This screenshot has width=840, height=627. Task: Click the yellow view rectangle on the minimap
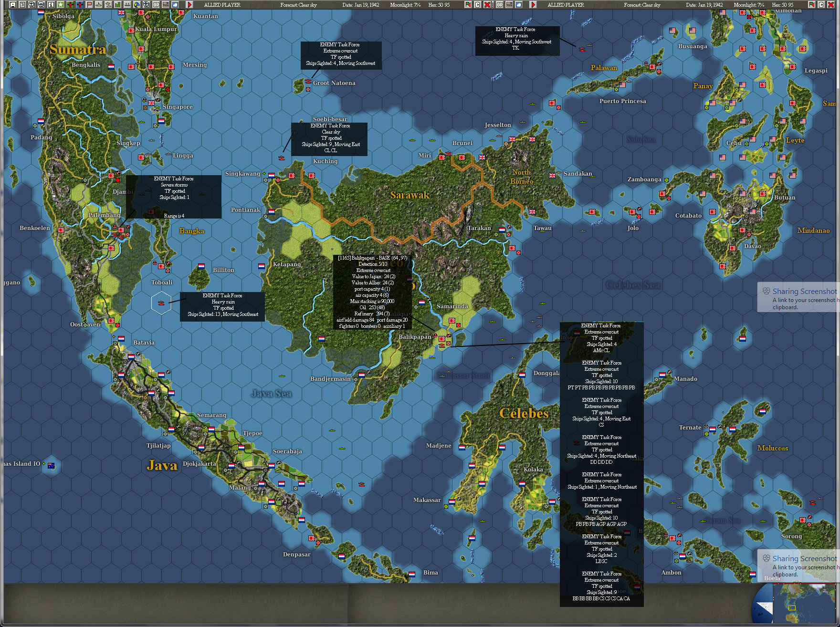point(792,608)
